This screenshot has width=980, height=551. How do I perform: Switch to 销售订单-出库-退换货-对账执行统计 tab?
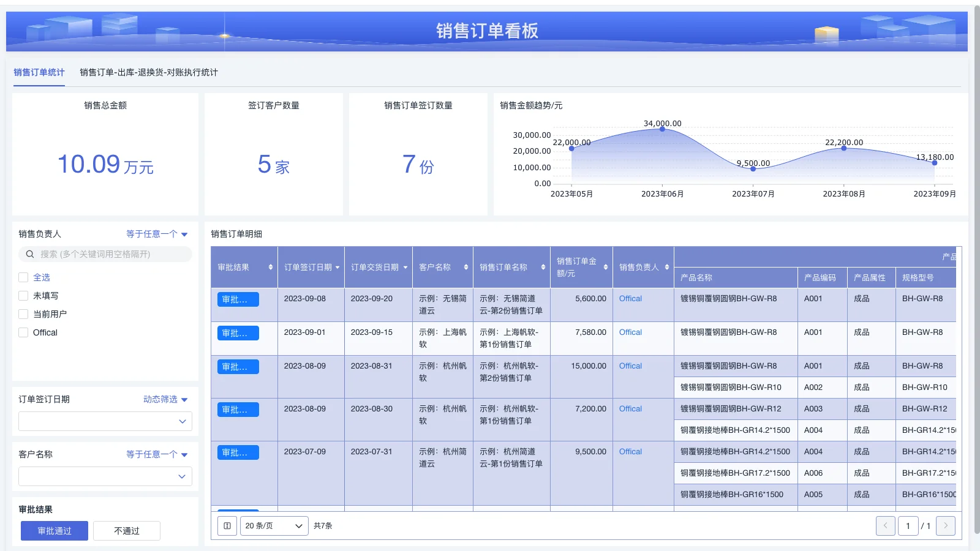pyautogui.click(x=149, y=72)
